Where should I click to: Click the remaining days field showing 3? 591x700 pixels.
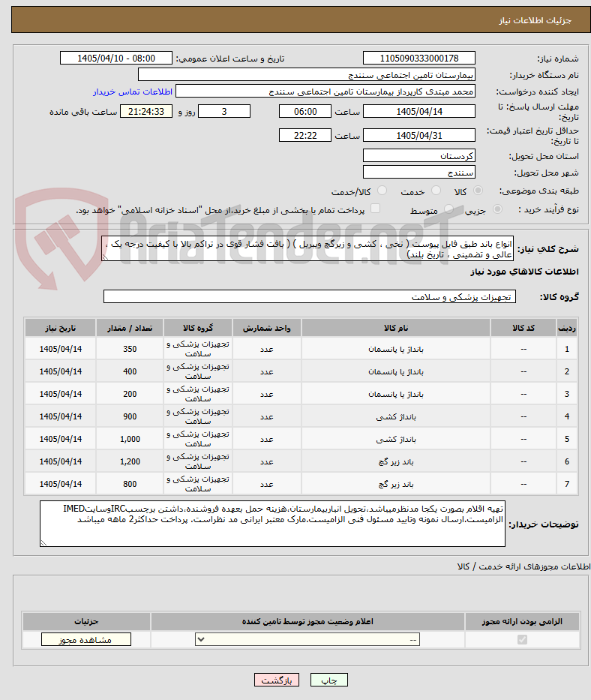coord(224,111)
